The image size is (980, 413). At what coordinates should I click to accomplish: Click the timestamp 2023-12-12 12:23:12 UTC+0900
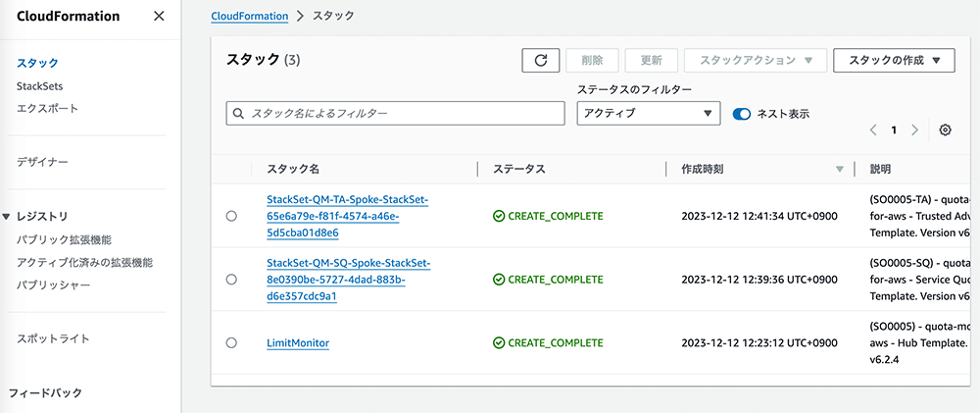pyautogui.click(x=759, y=343)
